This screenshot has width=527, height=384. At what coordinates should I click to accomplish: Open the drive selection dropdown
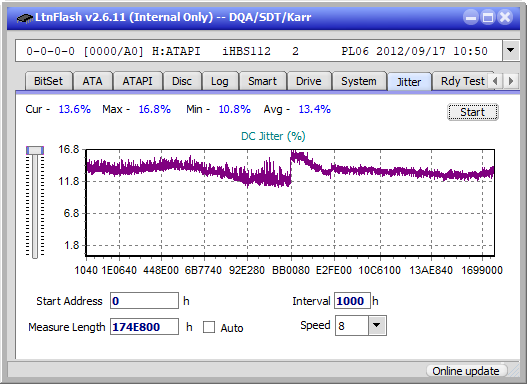point(511,50)
